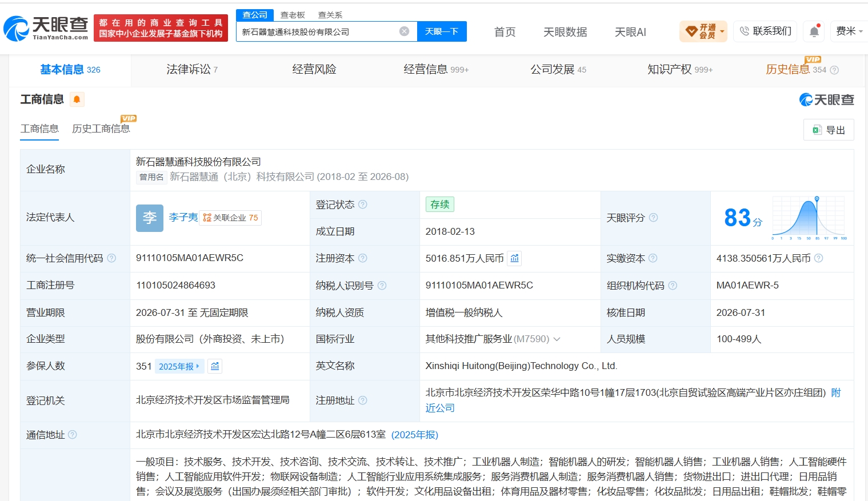Click the help icon next to 注册资本 label
Screen dimensions: 868x501
coord(363,258)
